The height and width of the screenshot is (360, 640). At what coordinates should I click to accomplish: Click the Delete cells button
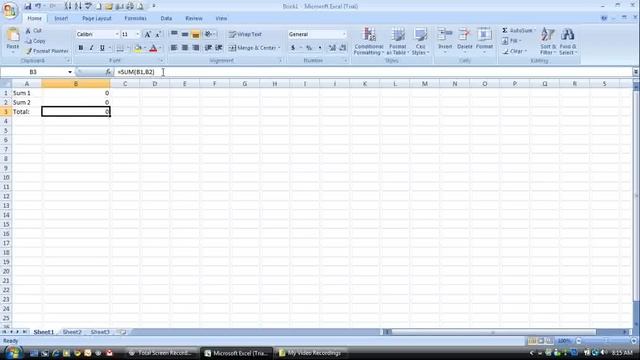(464, 39)
